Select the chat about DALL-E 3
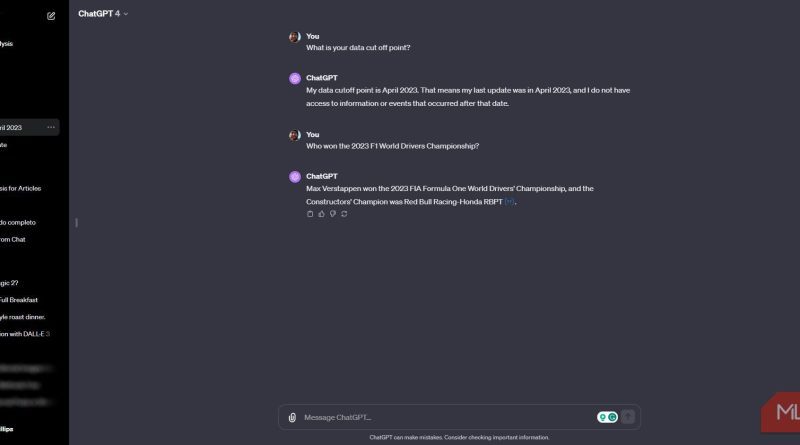800x445 pixels. (x=24, y=334)
